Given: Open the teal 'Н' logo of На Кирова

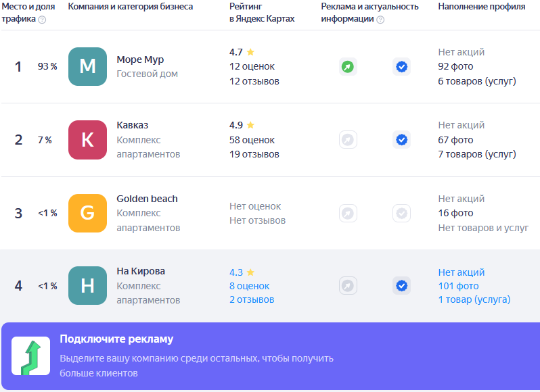Looking at the screenshot, I should point(87,285).
